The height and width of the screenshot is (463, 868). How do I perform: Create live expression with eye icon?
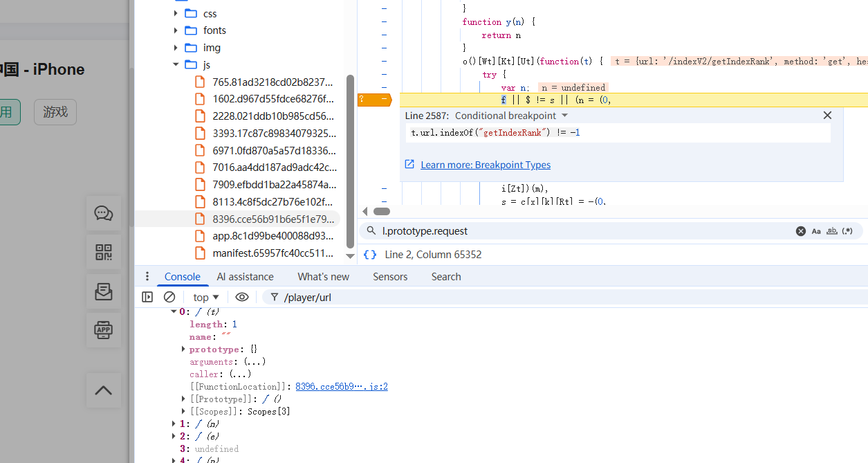coord(241,297)
